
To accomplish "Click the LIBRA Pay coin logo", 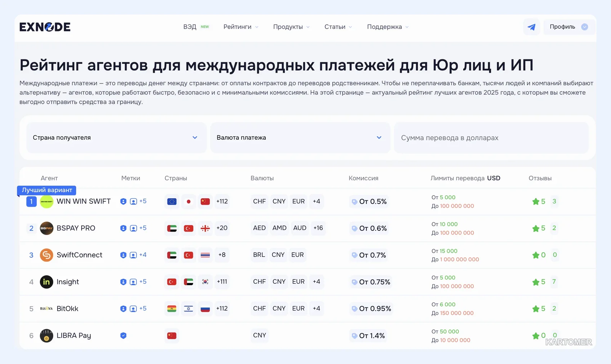I will pos(47,336).
